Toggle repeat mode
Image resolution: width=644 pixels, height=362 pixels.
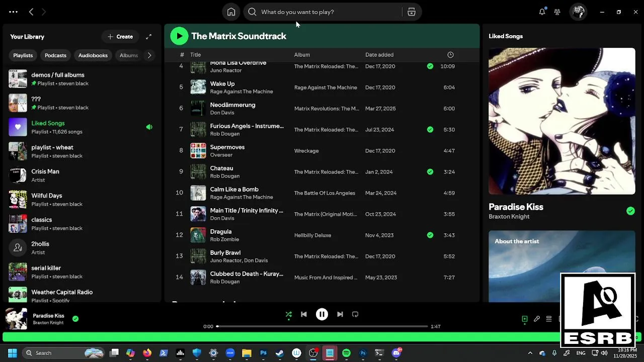click(355, 314)
